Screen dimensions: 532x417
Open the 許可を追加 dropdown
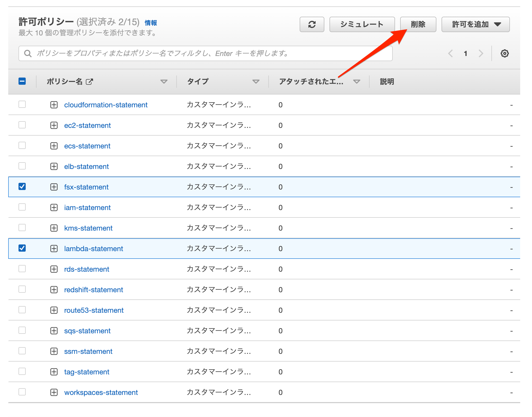(475, 24)
